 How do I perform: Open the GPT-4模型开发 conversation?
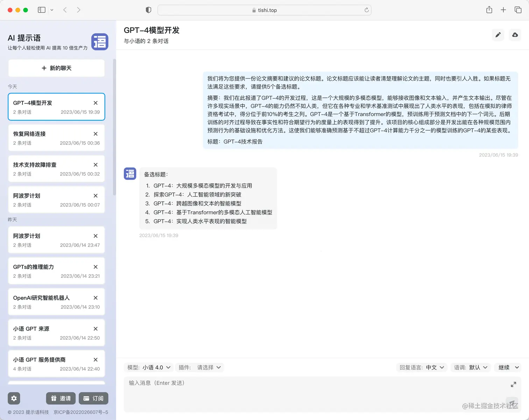(56, 107)
